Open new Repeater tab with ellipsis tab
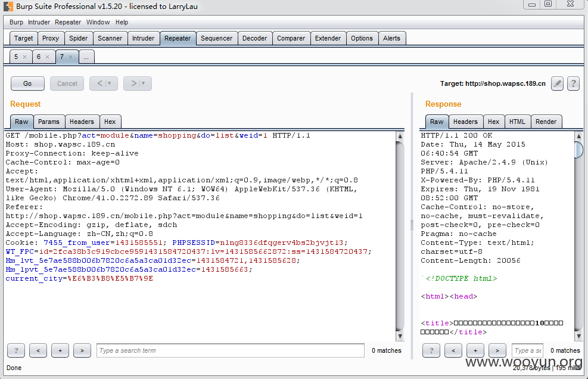Viewport: 588px width, 379px height. [x=86, y=57]
